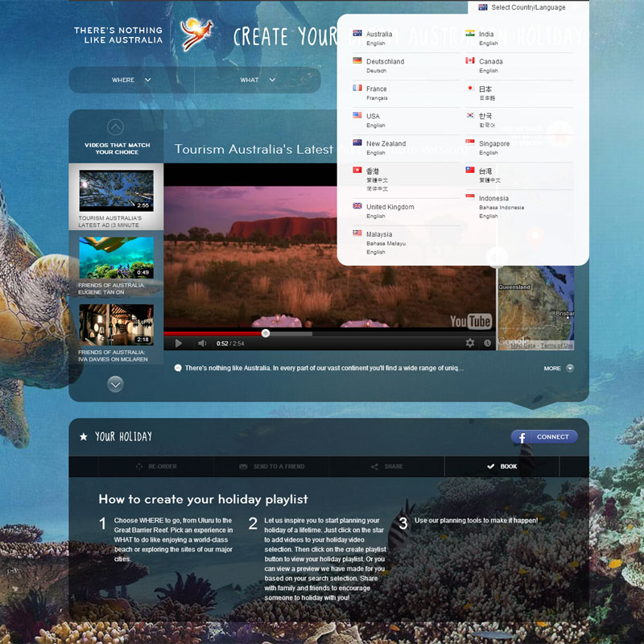644x644 pixels.
Task: Click the Canada country name
Action: click(490, 62)
